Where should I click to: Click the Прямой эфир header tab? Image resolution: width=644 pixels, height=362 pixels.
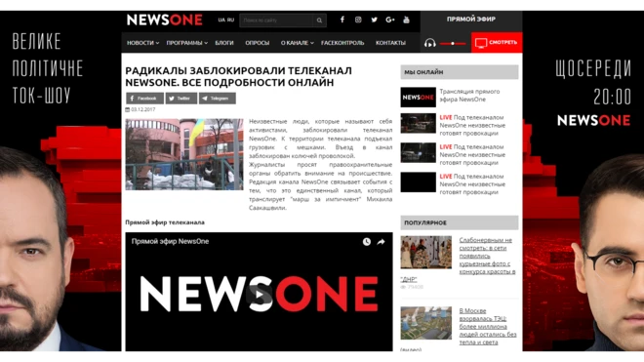point(471,19)
